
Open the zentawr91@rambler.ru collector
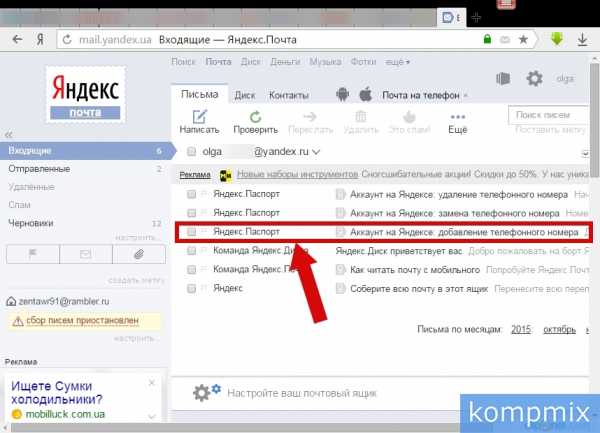pos(64,301)
